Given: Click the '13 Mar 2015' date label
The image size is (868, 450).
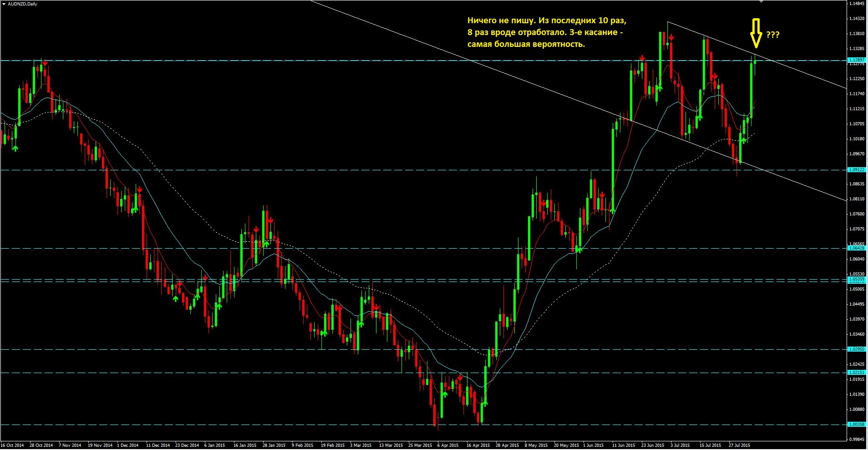Looking at the screenshot, I should (x=391, y=445).
